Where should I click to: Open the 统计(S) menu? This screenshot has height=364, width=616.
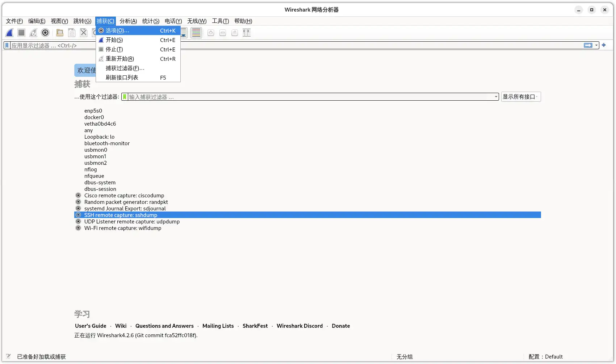click(x=151, y=21)
